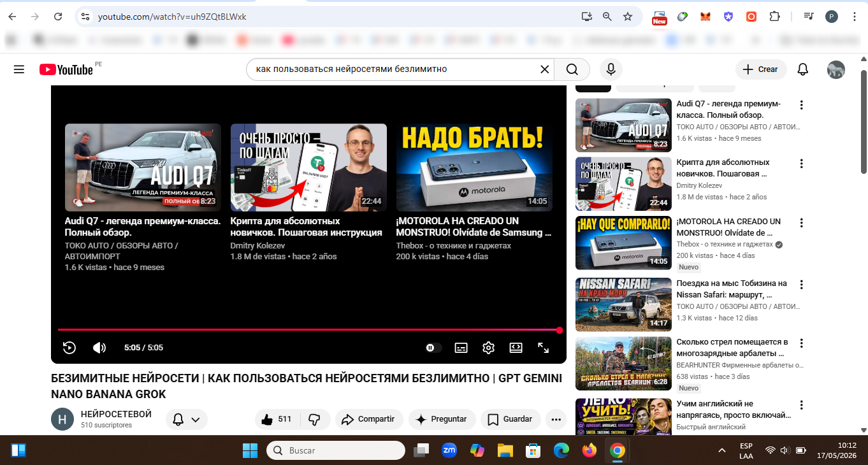Open options menu for Крипта для абсолютных новичков

pyautogui.click(x=802, y=164)
